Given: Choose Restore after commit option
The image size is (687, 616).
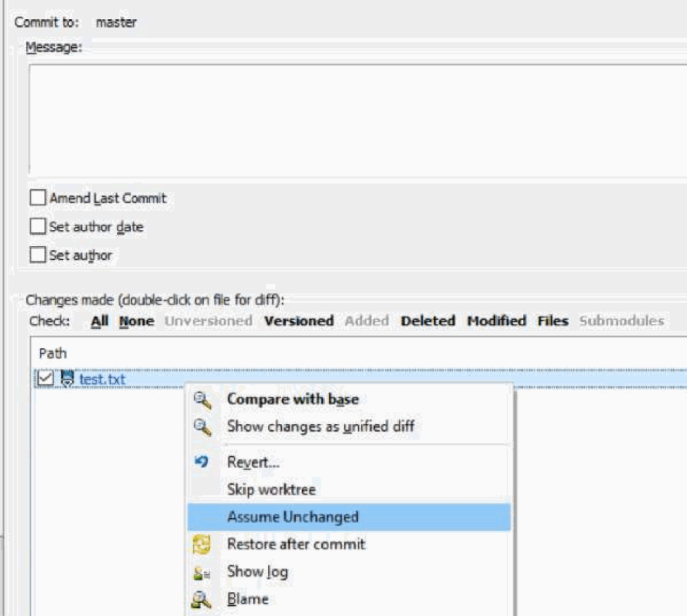Looking at the screenshot, I should (x=349, y=544).
